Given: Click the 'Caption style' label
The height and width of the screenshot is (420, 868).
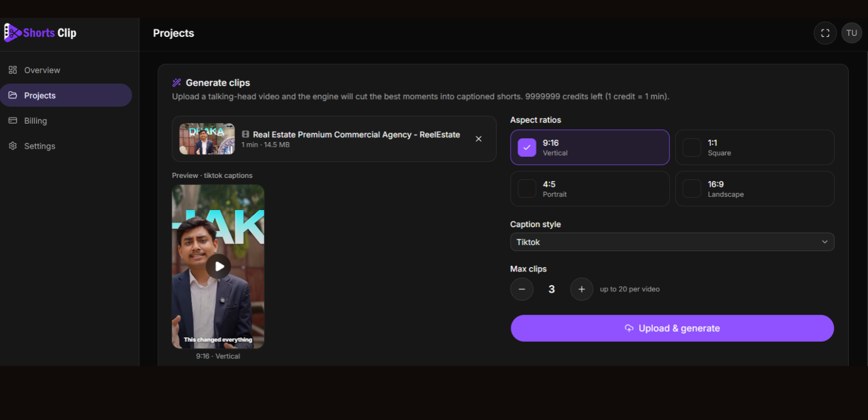Looking at the screenshot, I should pyautogui.click(x=536, y=224).
